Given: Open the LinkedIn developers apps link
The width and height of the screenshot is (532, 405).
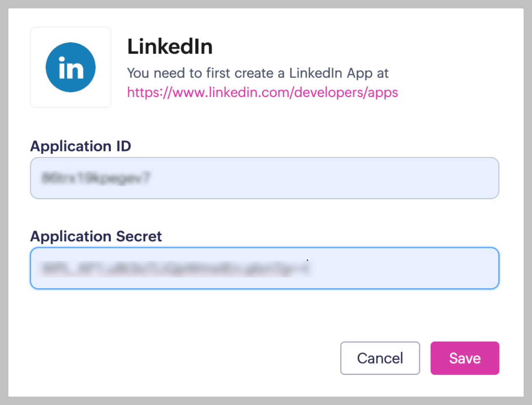Looking at the screenshot, I should [x=262, y=92].
